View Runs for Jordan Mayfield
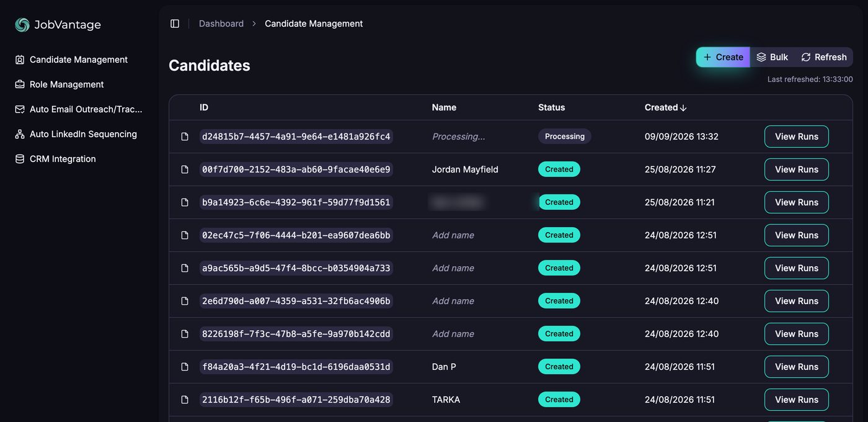The image size is (868, 422). click(x=797, y=169)
